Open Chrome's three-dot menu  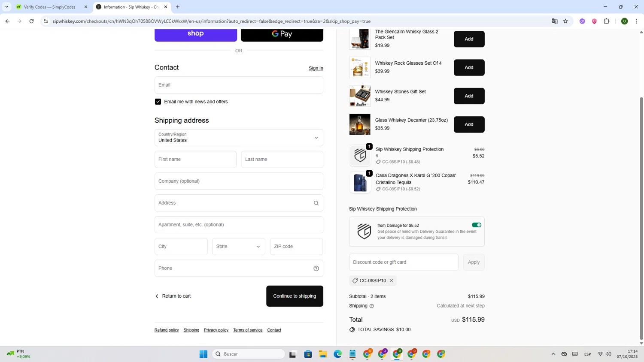(x=637, y=21)
